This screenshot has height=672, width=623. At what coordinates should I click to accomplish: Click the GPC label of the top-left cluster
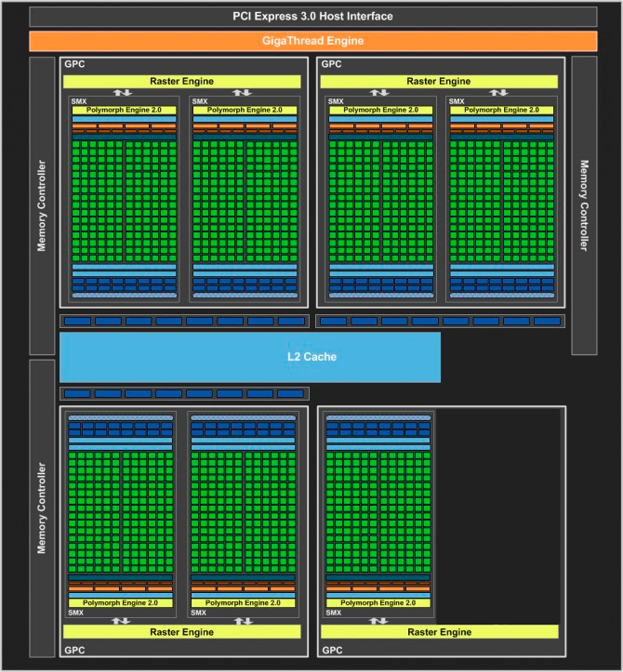(x=74, y=64)
